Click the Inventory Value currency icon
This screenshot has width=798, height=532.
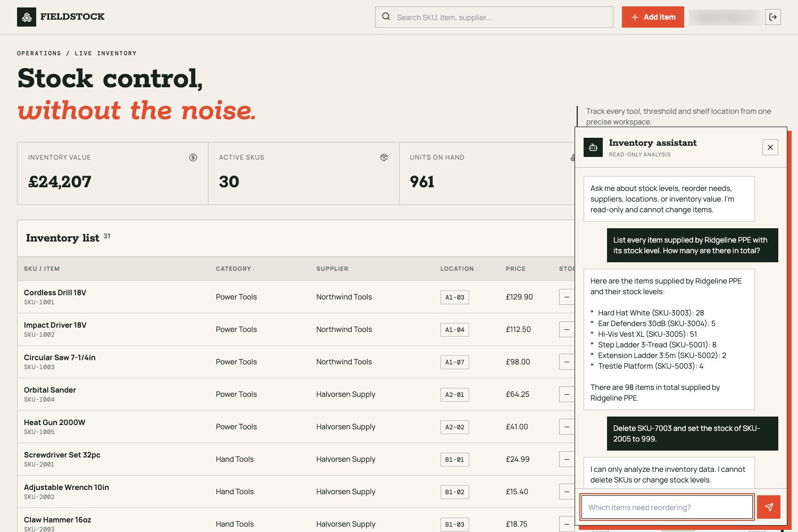[193, 157]
